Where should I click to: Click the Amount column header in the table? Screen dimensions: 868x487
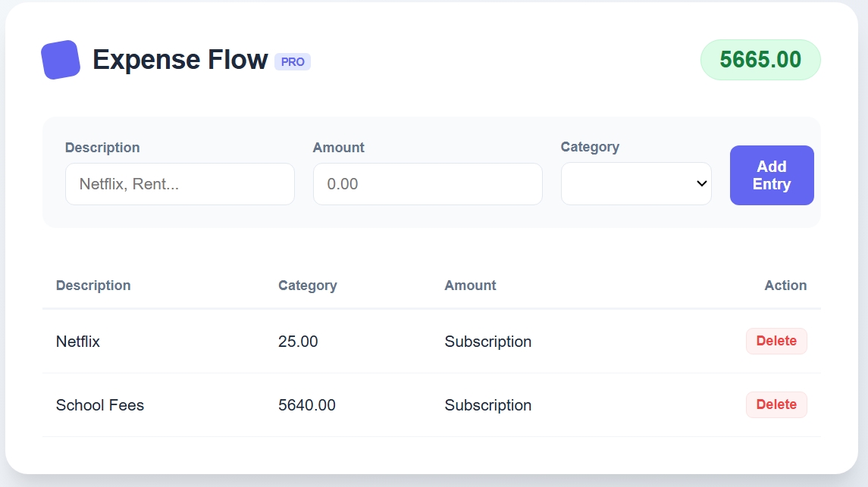(470, 286)
